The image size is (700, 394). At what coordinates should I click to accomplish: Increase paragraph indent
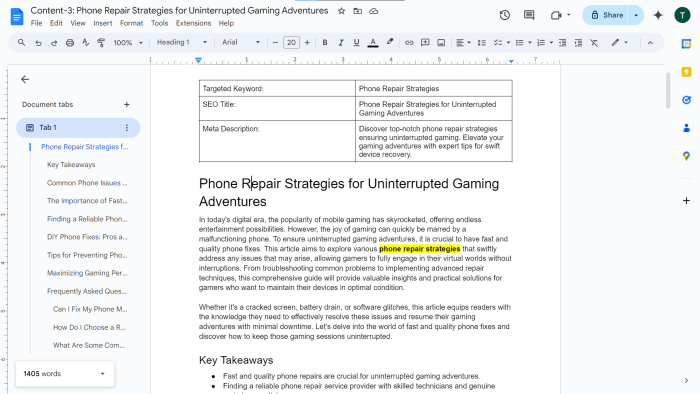tap(578, 42)
